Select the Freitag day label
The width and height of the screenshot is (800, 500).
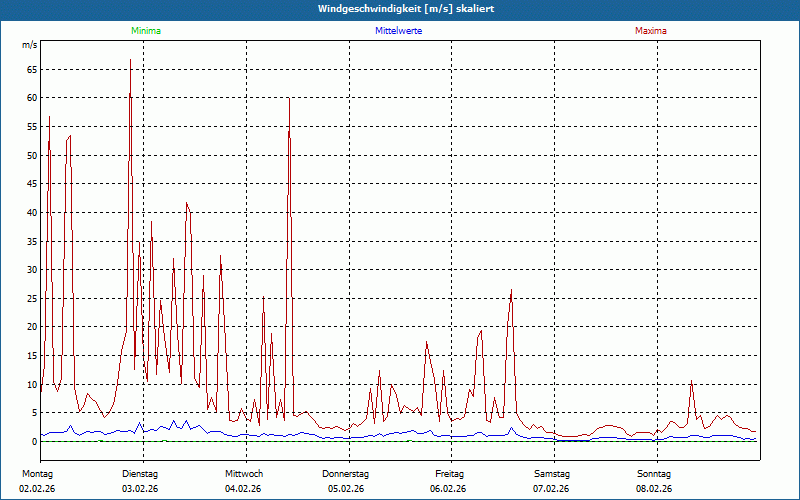click(x=449, y=473)
